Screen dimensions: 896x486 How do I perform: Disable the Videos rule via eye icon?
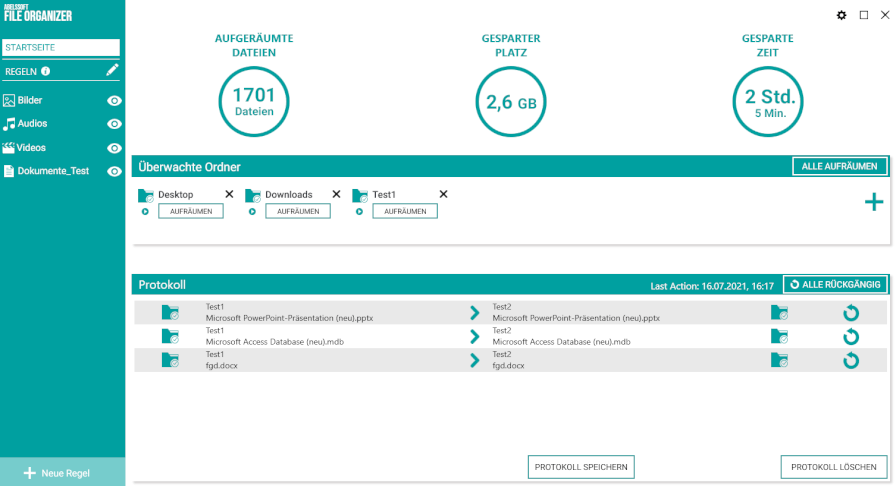[114, 148]
